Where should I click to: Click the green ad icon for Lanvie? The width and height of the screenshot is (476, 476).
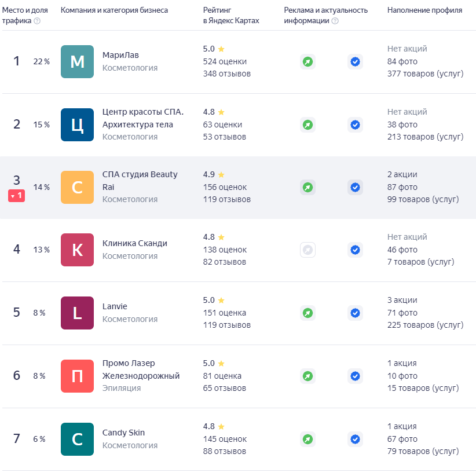pyautogui.click(x=307, y=313)
